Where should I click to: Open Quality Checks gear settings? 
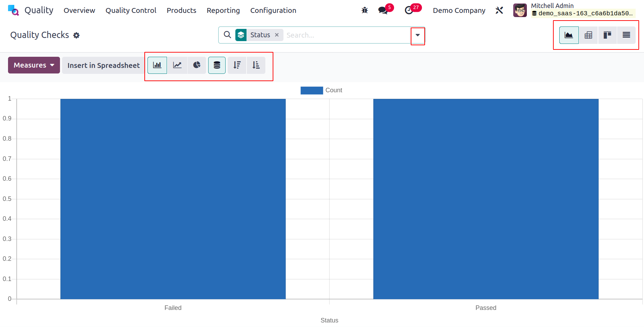tap(76, 35)
